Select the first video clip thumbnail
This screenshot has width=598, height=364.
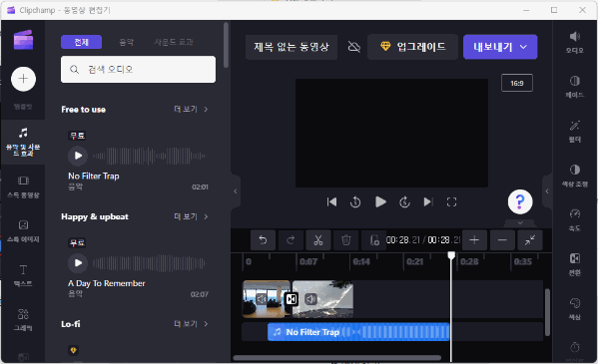point(267,299)
